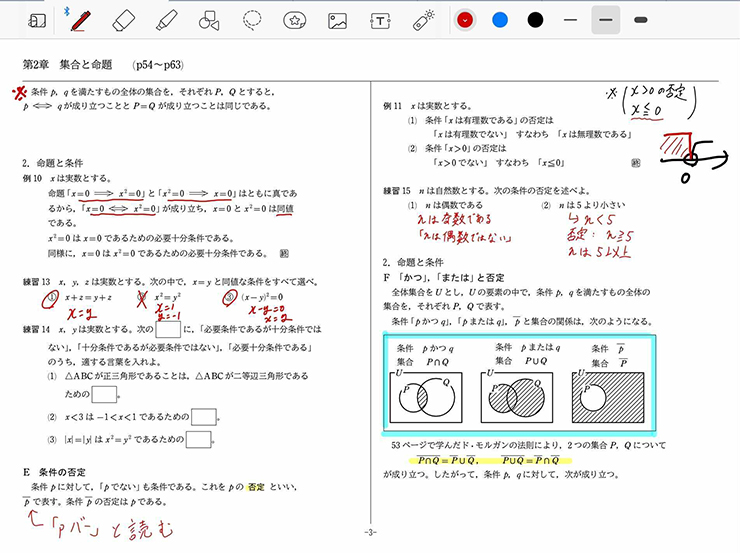The image size is (740, 553).
Task: Choose the Image insert tool
Action: [337, 21]
